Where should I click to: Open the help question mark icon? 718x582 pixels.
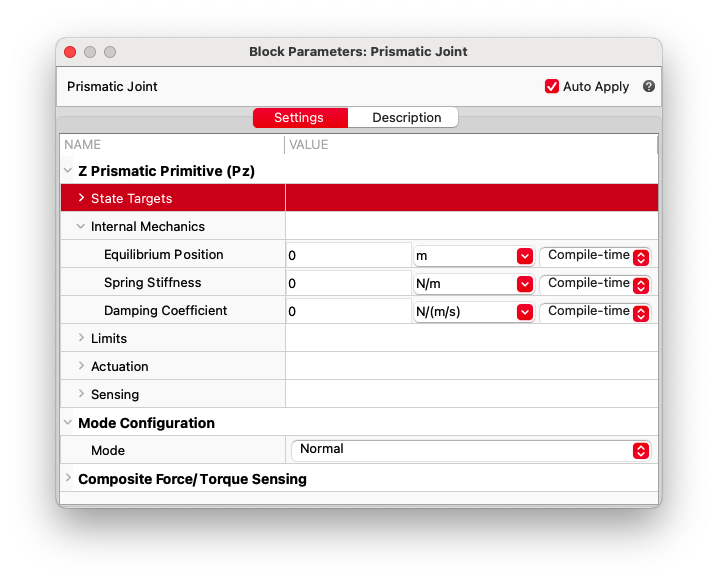(x=648, y=86)
